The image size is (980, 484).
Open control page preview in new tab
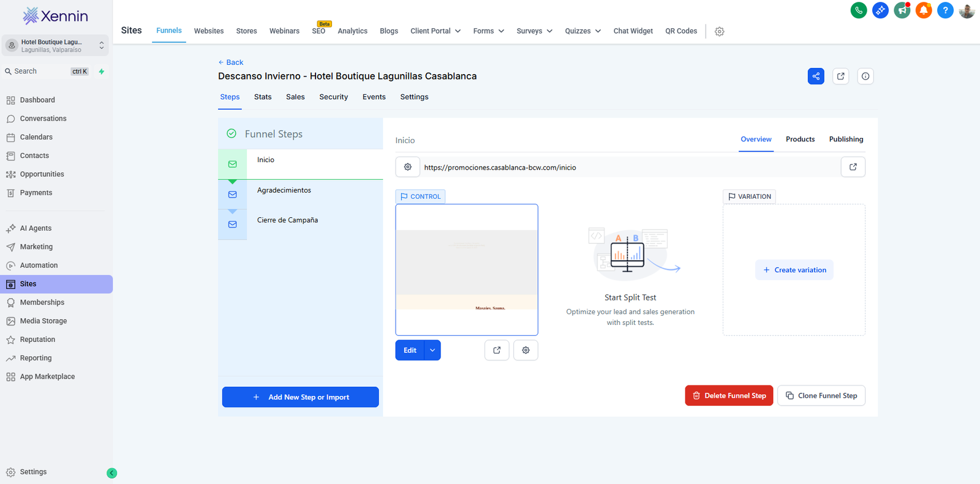497,350
